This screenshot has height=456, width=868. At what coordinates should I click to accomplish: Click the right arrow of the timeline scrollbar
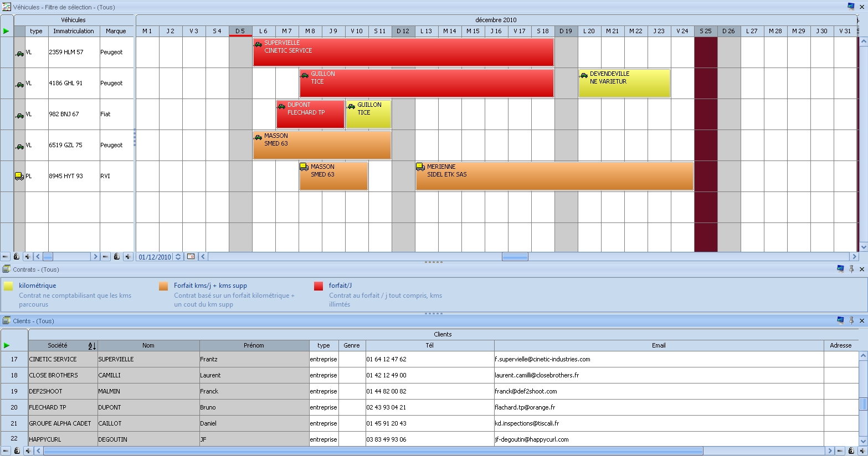pyautogui.click(x=855, y=256)
